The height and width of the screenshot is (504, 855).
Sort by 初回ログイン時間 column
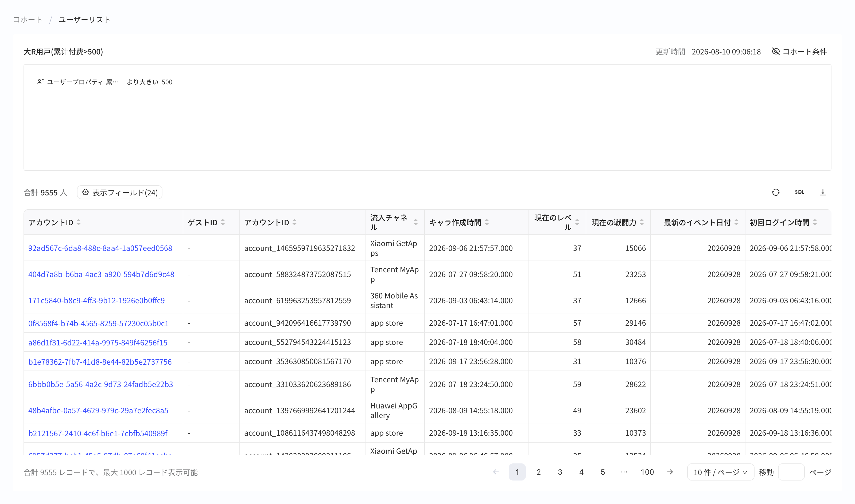tap(815, 222)
